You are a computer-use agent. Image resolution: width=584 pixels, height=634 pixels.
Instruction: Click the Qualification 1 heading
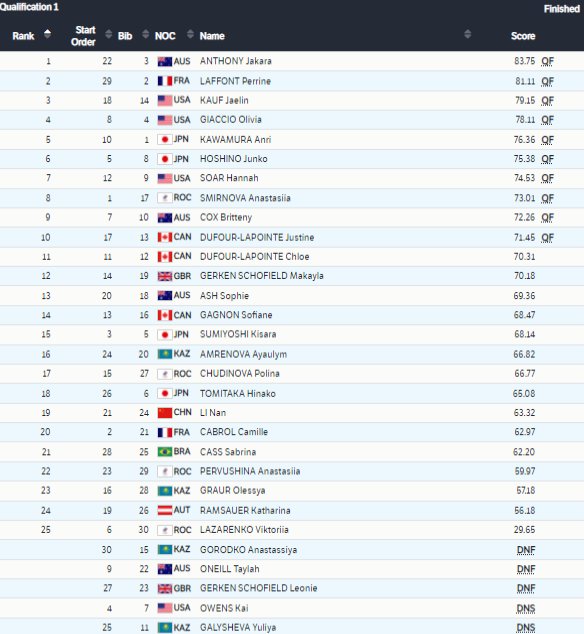29,7
